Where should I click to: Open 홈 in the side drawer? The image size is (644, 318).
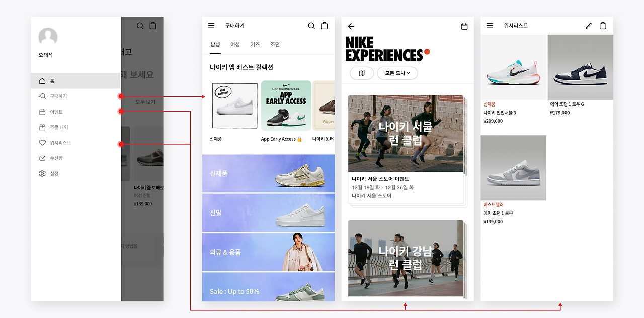click(x=75, y=81)
